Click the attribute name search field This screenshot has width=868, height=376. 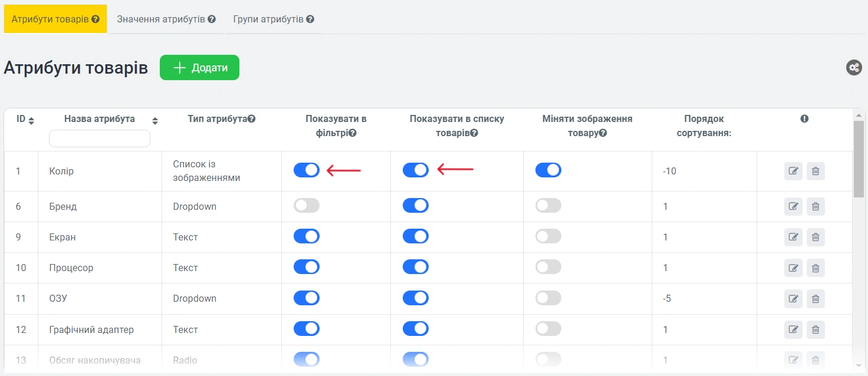[x=100, y=138]
